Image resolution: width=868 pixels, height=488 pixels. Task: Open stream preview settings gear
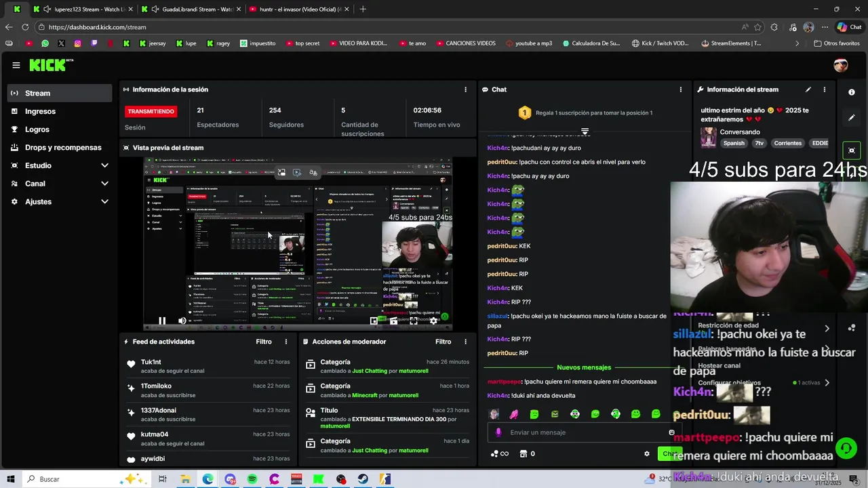[x=434, y=321]
